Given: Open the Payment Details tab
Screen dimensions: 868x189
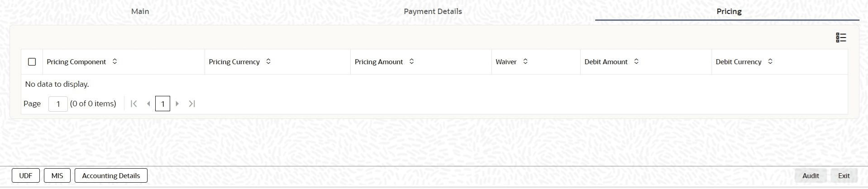Looking at the screenshot, I should tap(433, 11).
